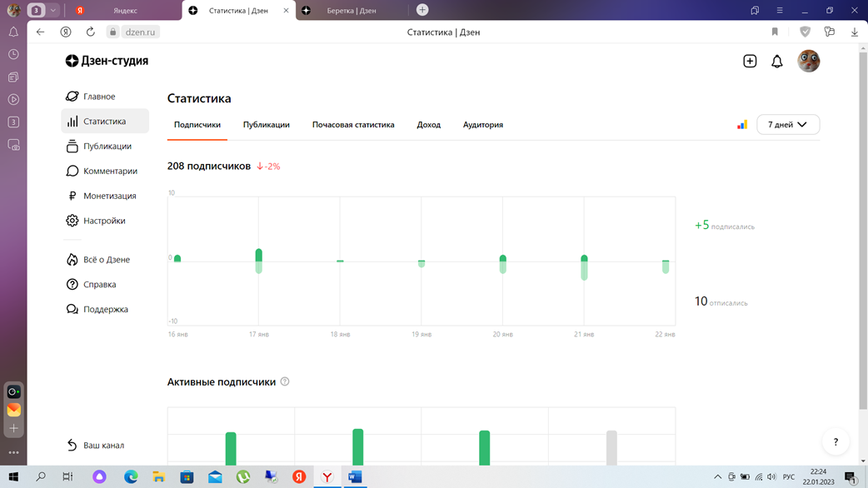Switch to the Публикации statistics tab

267,124
